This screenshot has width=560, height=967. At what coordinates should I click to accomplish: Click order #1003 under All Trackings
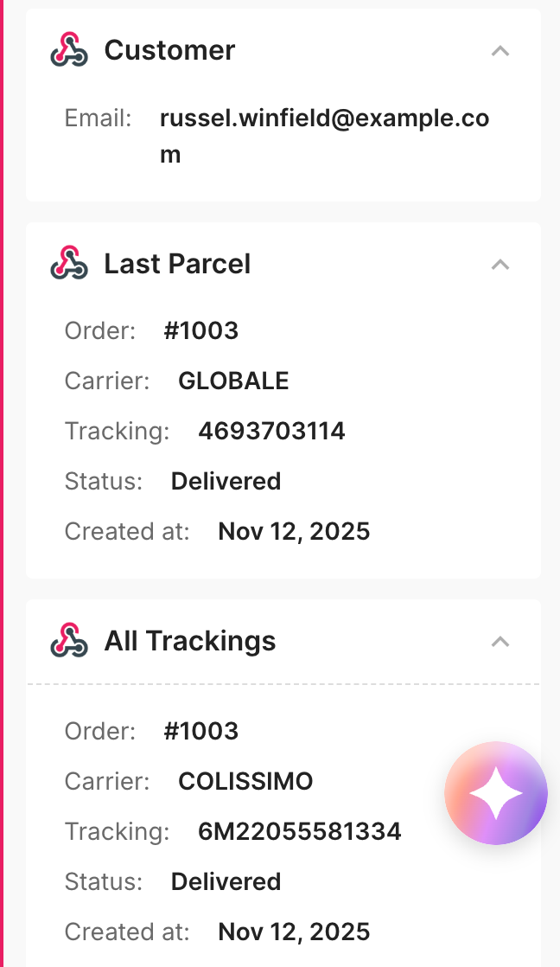(200, 731)
